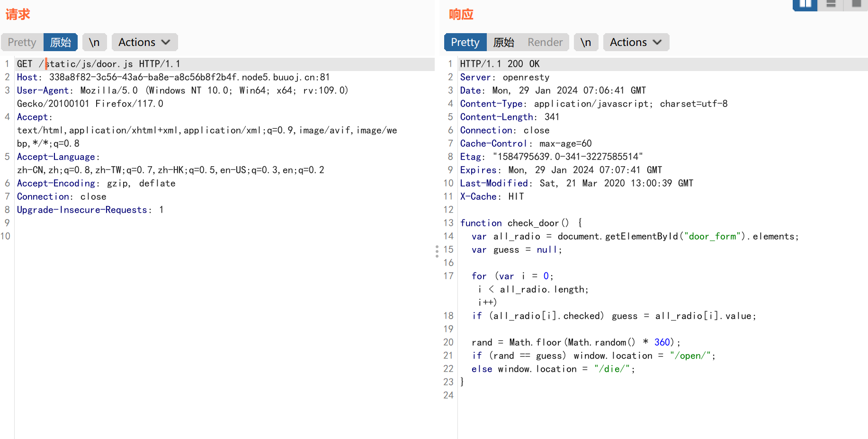Viewport: 868px width, 439px height.
Task: Toggle the \n non-printable characters in the request
Action: 94,42
